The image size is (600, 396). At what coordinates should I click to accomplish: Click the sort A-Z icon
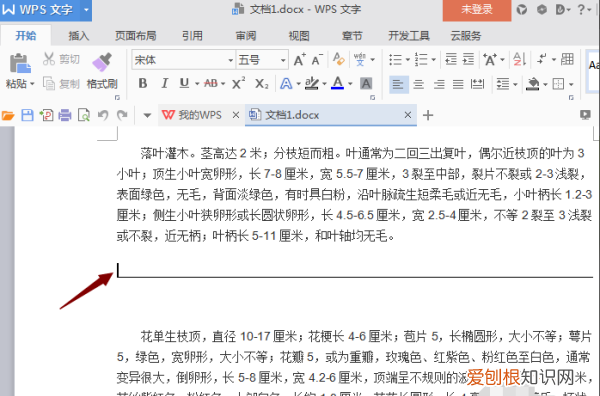click(519, 59)
